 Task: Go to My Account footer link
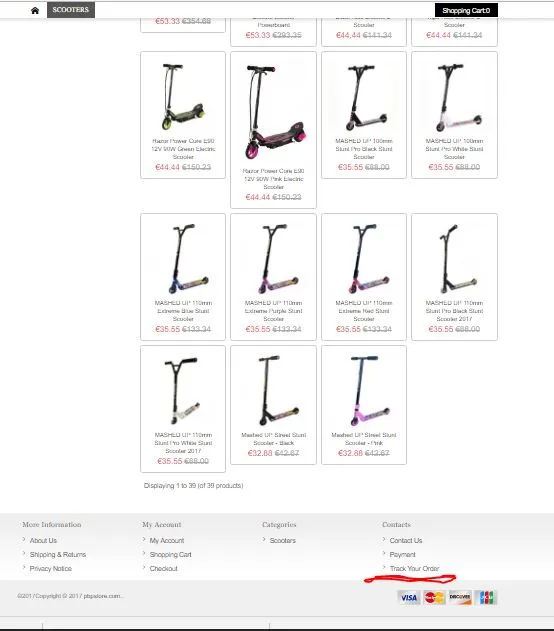coord(167,540)
